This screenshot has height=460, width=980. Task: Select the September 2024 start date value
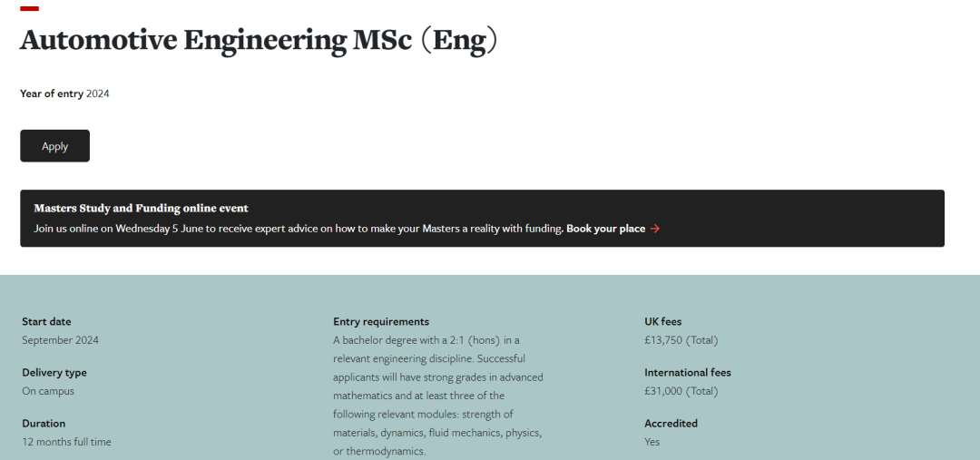tap(60, 340)
